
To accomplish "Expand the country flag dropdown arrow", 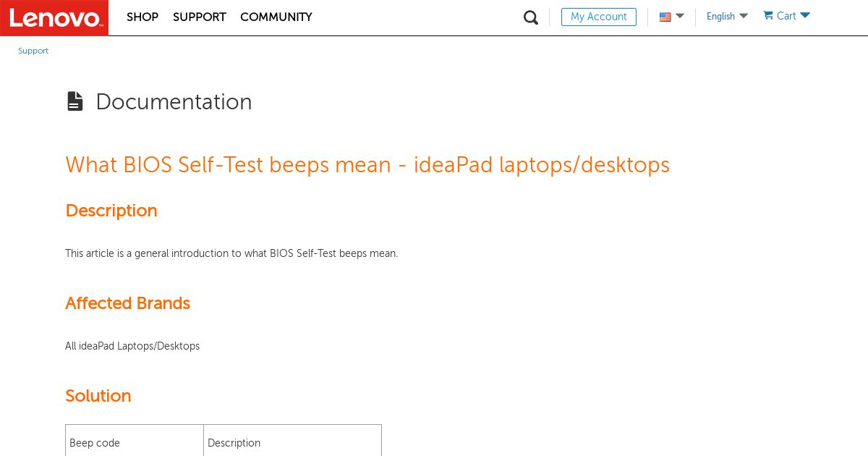I will coord(680,16).
